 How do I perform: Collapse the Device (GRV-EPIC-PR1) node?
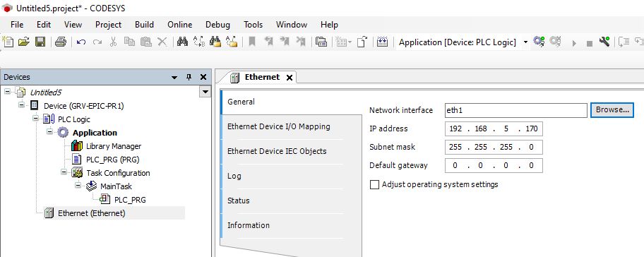[21, 105]
